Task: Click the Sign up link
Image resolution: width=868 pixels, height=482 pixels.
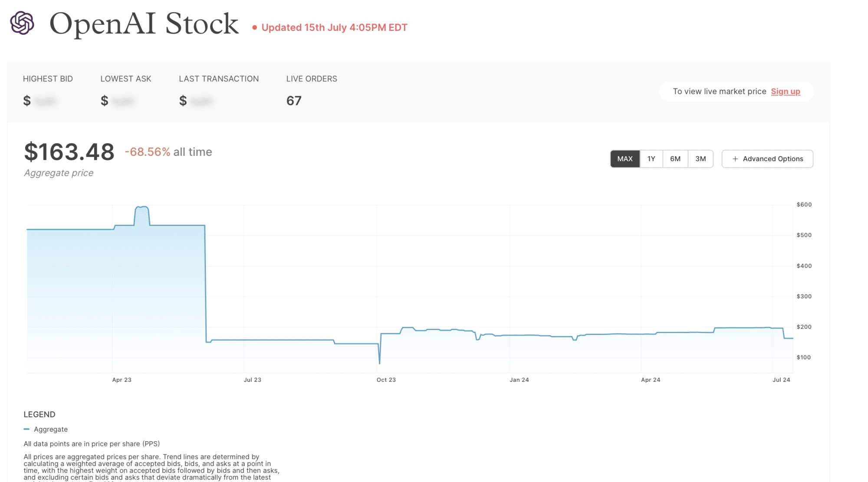Action: coord(785,92)
